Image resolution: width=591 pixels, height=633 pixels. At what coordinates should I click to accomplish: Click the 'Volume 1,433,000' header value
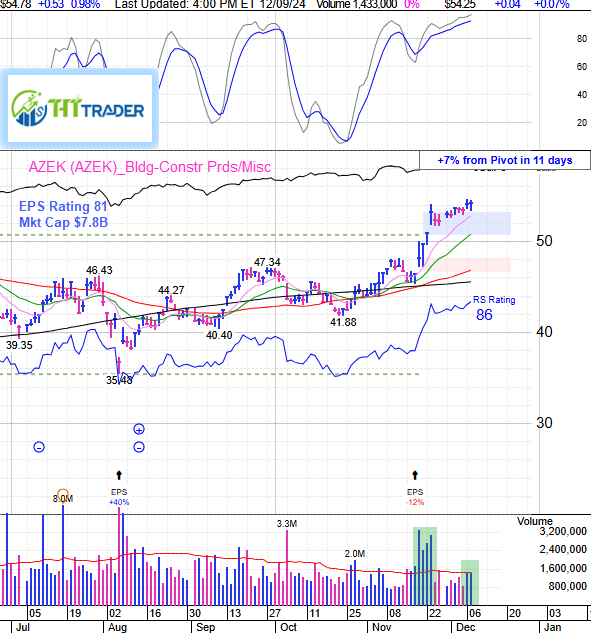356,4
